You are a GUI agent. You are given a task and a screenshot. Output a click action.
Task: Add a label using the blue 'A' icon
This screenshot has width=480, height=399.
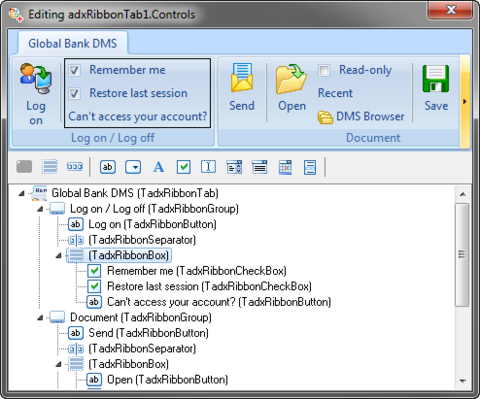pos(159,167)
